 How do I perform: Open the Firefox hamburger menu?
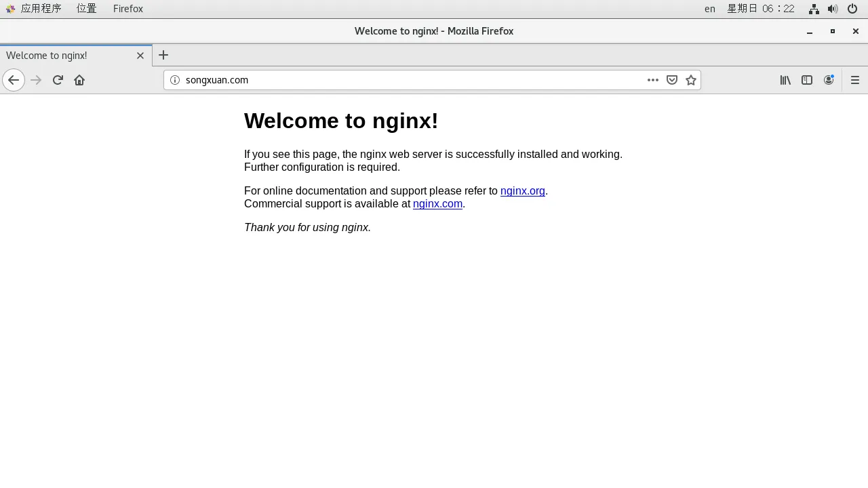(854, 80)
